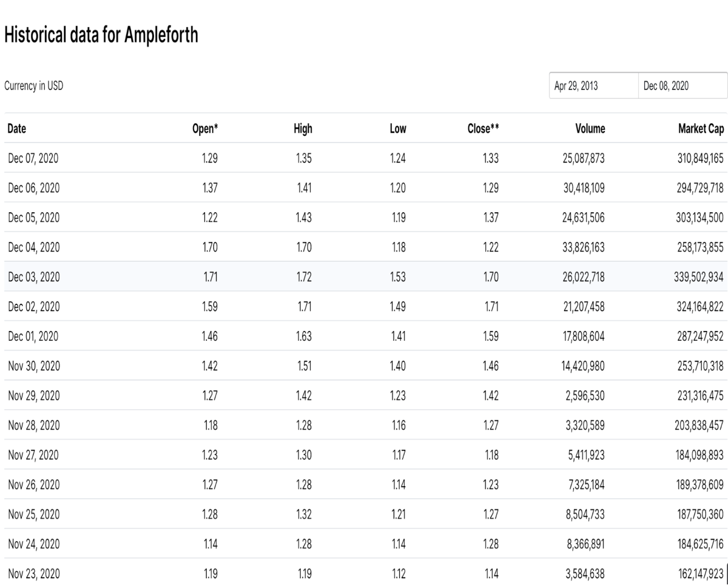Click the Nov 30, 2020 date cell
728x585 pixels.
(33, 366)
